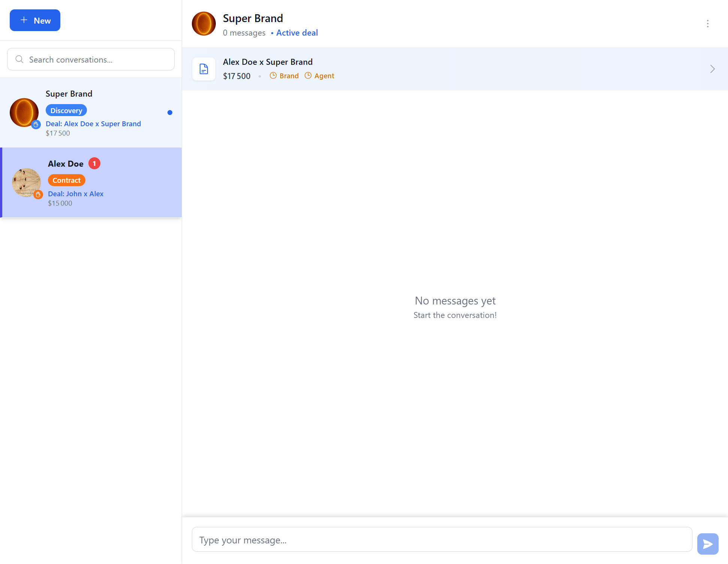This screenshot has height=564, width=728.
Task: Open Deal: John x Alex link
Action: pyautogui.click(x=76, y=194)
